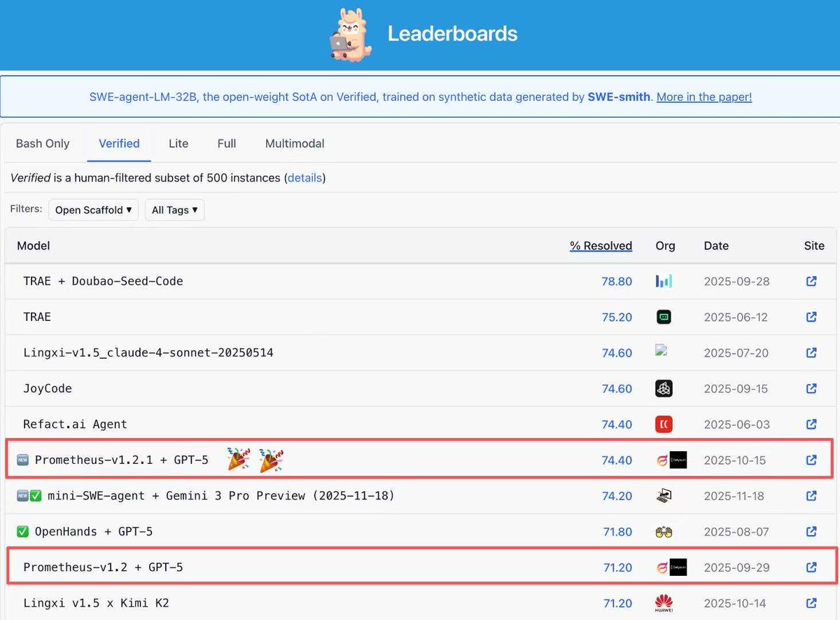Click org logo in Prometheus-v1.2 + GPT-5 row

click(671, 567)
